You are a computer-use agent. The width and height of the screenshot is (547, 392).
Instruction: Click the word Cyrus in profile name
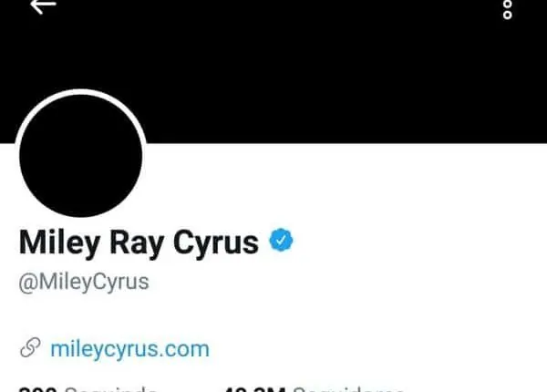(x=216, y=242)
